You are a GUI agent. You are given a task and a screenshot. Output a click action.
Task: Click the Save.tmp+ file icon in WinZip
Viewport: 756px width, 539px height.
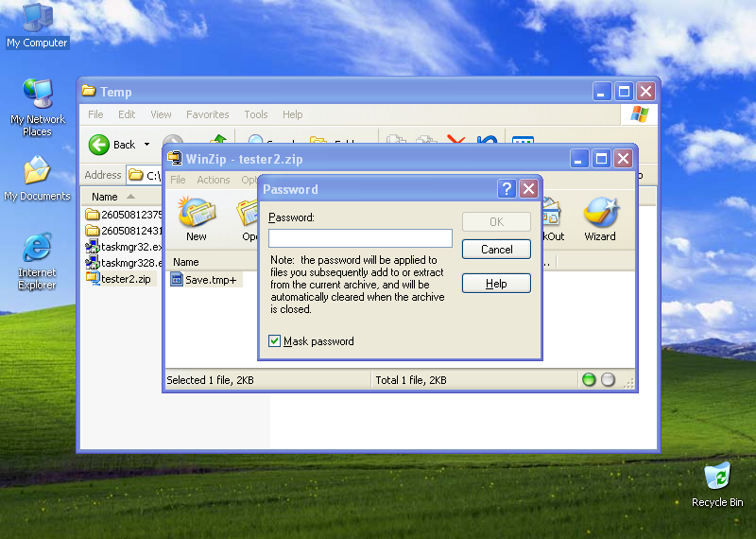pos(177,279)
